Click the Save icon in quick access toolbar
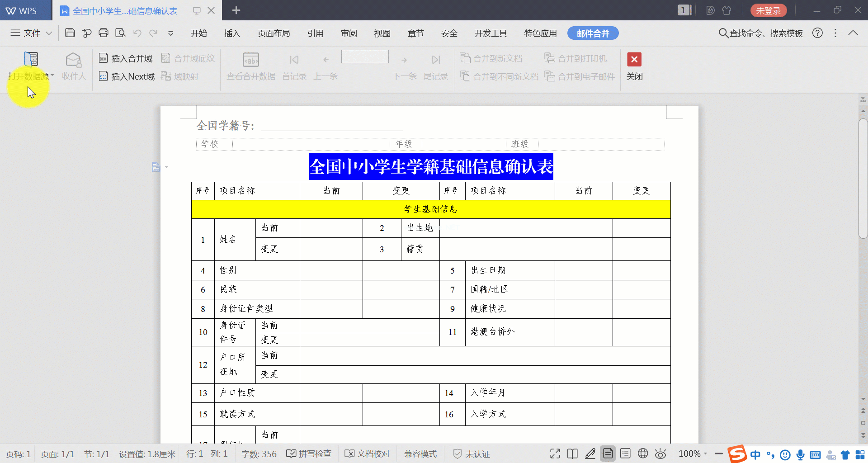The height and width of the screenshot is (463, 868). click(x=70, y=33)
